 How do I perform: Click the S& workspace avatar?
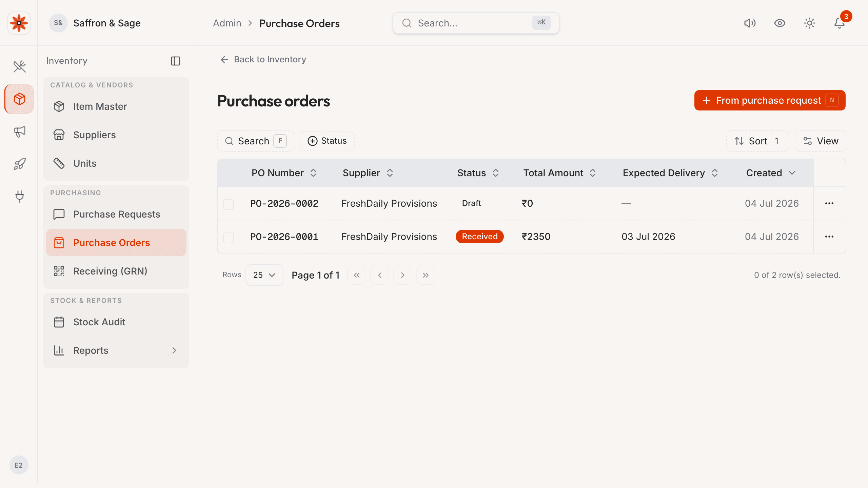point(58,23)
